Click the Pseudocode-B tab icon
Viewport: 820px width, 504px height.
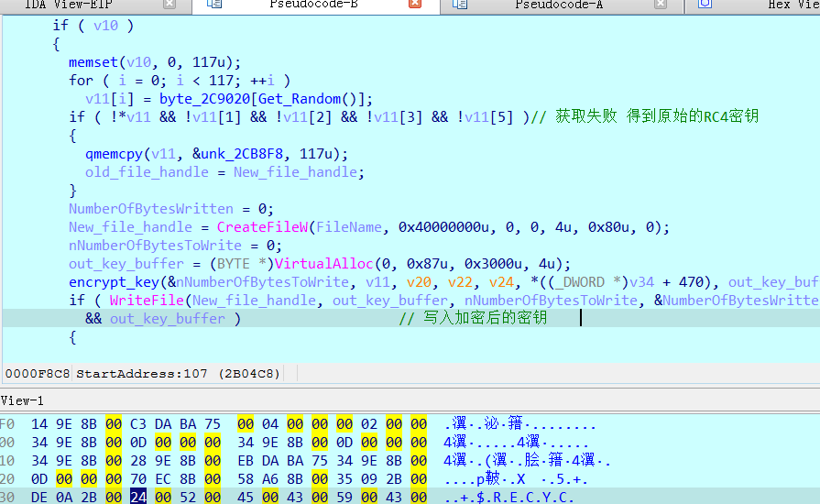(214, 5)
